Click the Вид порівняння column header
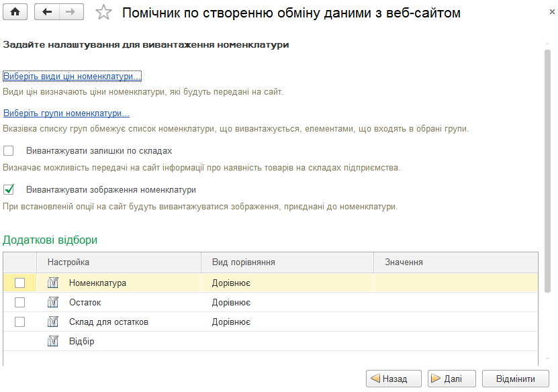Image resolution: width=558 pixels, height=392 pixels. (x=287, y=262)
